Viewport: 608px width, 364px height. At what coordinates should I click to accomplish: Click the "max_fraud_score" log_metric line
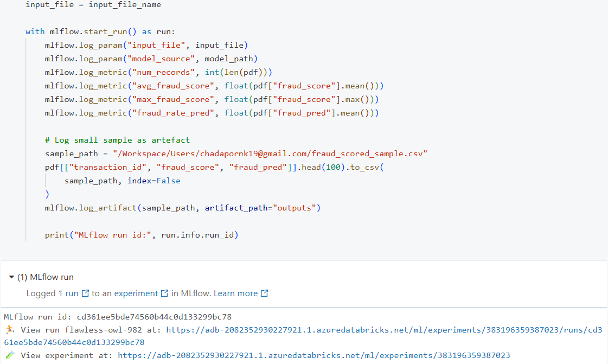point(212,99)
